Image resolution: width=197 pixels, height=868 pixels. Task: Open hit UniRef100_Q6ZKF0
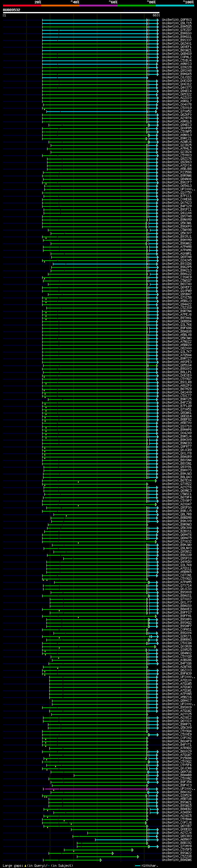pyautogui.click(x=176, y=115)
